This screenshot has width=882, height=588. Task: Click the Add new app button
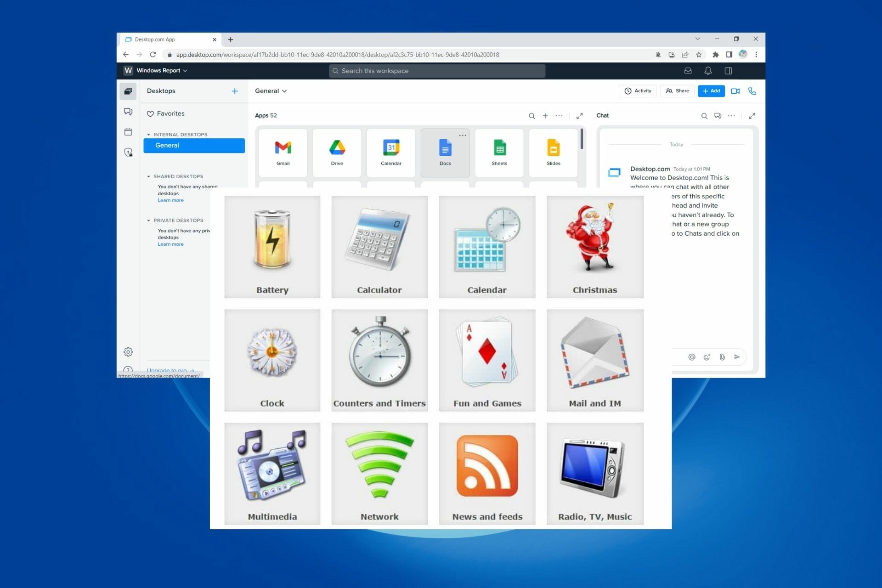545,115
